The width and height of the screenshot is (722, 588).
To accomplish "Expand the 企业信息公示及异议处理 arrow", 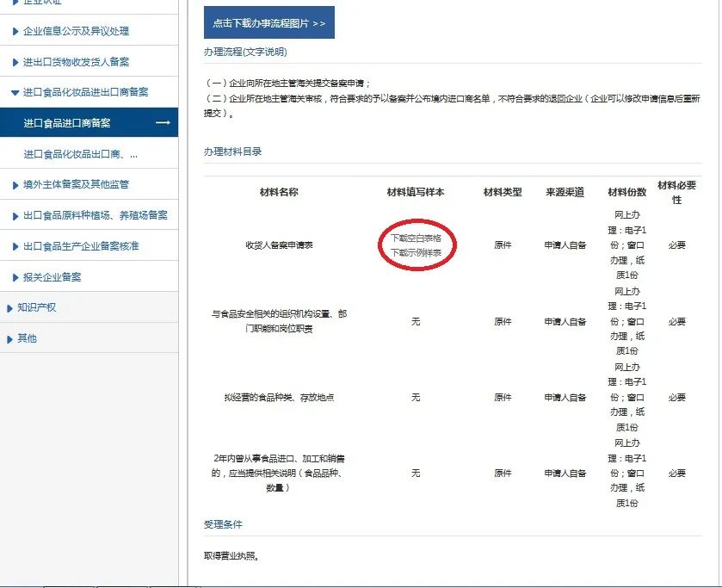I will tap(15, 32).
